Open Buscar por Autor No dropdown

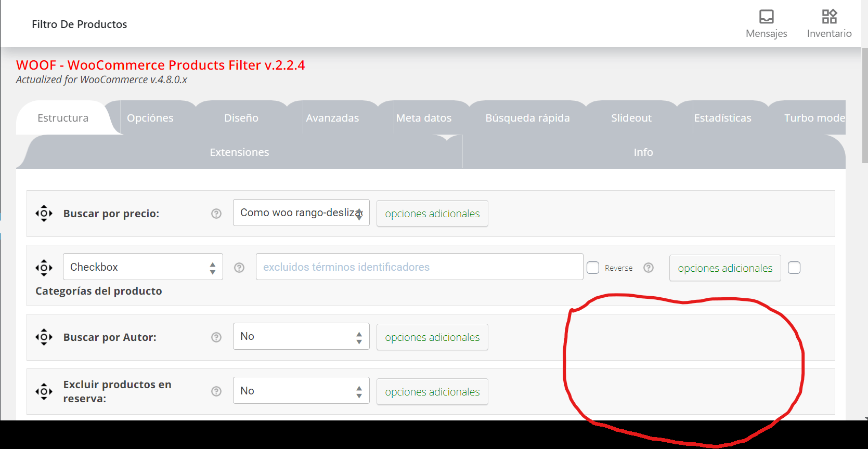pyautogui.click(x=301, y=336)
